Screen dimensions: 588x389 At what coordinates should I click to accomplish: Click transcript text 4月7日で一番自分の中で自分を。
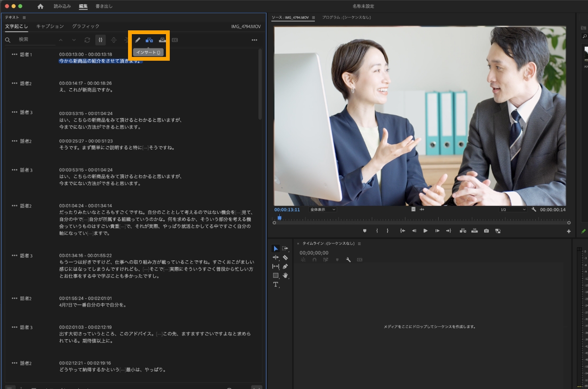point(93,305)
